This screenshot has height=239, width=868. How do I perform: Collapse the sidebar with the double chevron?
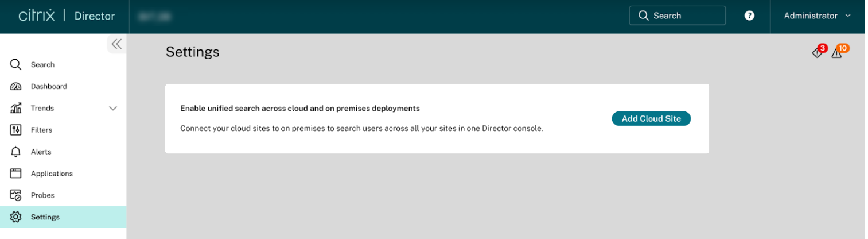point(116,44)
